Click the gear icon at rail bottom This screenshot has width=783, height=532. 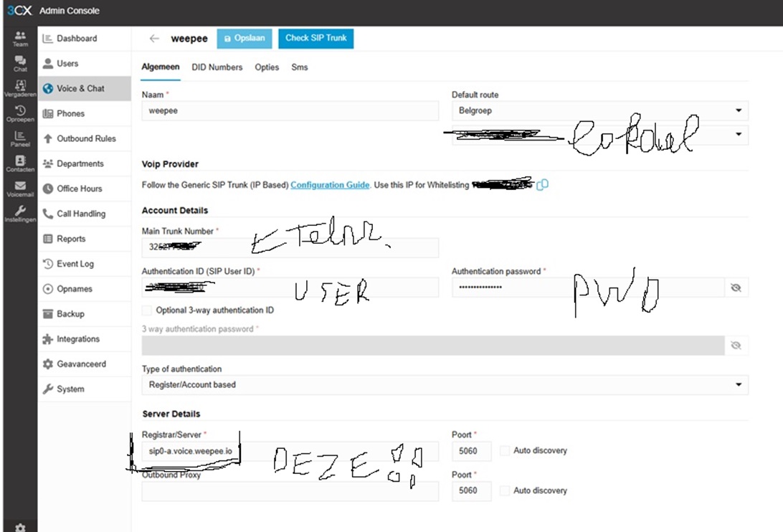(x=20, y=528)
